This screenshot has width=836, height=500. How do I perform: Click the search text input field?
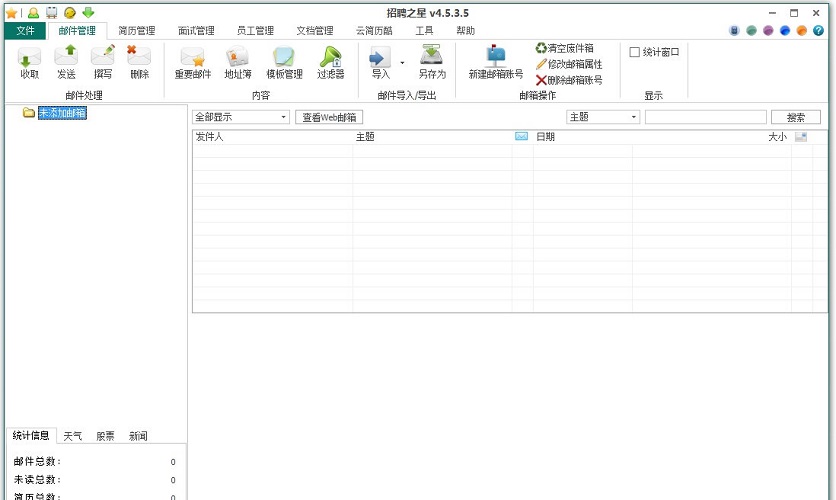(x=705, y=117)
